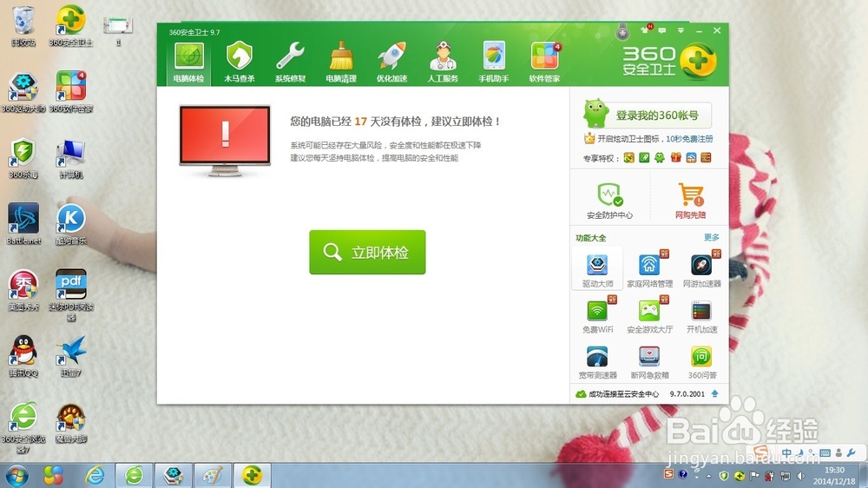Click the upgrade arrow beside version 9.7.0.2001

(714, 394)
